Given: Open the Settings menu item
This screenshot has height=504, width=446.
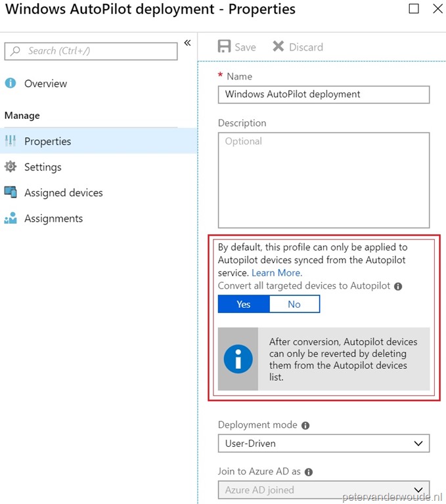Looking at the screenshot, I should 99,167.
